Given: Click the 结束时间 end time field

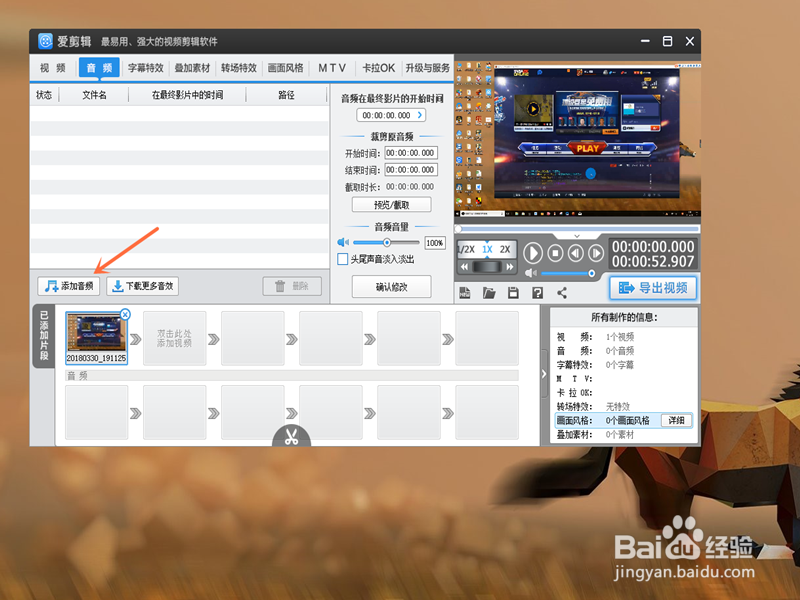Looking at the screenshot, I should (x=411, y=170).
